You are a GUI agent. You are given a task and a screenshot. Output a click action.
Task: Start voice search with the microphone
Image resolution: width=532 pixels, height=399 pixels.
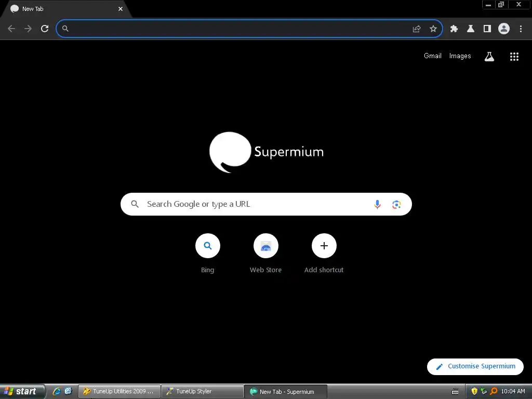[x=377, y=204]
